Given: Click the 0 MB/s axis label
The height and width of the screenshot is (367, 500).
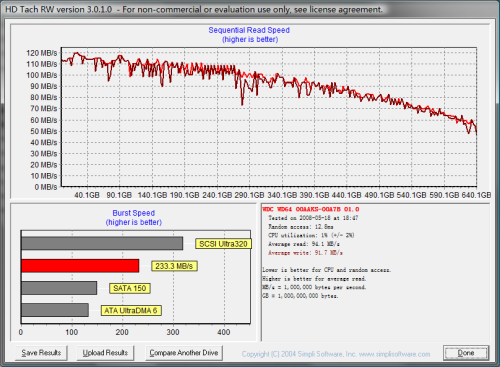Looking at the screenshot, I should [x=46, y=187].
